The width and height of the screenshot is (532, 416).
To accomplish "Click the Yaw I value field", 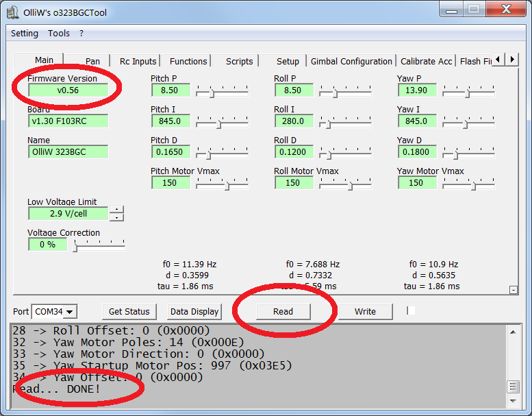I will pyautogui.click(x=416, y=121).
